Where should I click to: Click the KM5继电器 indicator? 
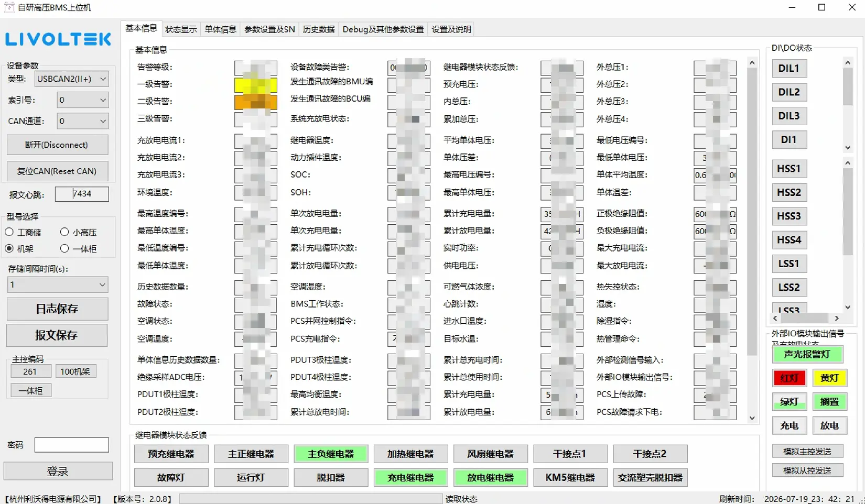click(570, 477)
